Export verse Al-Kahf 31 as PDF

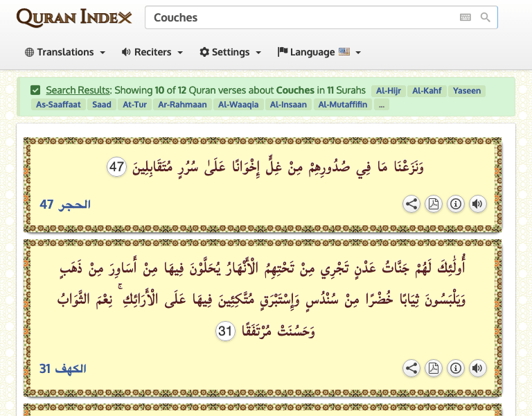click(x=434, y=368)
